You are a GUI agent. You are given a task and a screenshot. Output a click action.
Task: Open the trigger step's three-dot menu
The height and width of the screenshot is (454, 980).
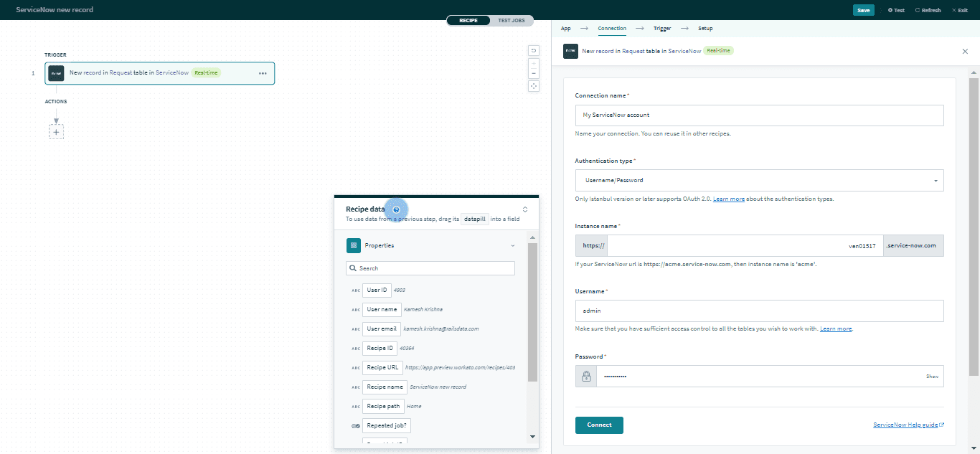point(263,73)
